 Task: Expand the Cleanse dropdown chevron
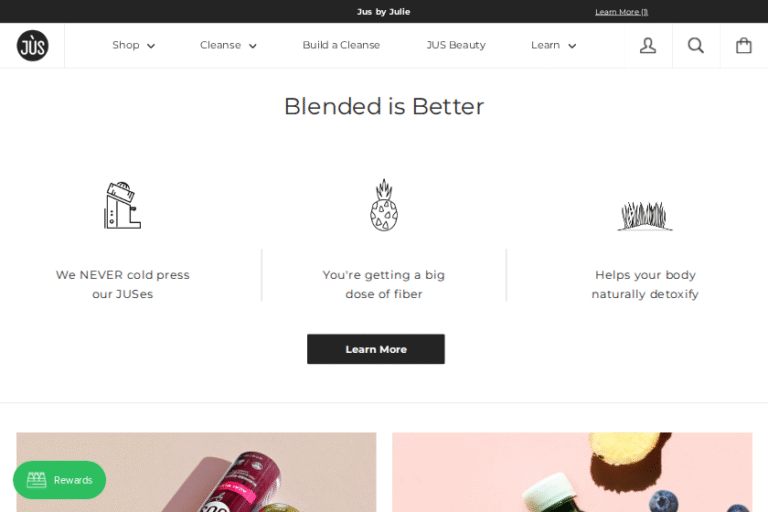[x=253, y=46]
